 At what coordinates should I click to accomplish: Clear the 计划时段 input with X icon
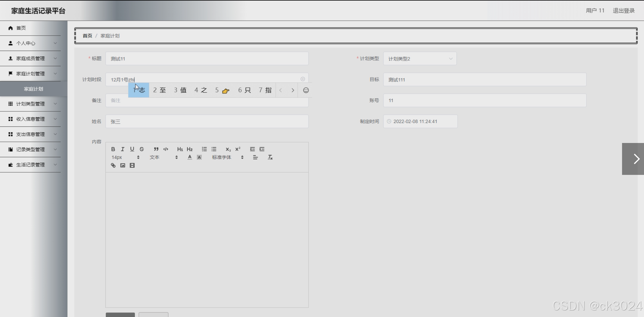click(x=303, y=79)
